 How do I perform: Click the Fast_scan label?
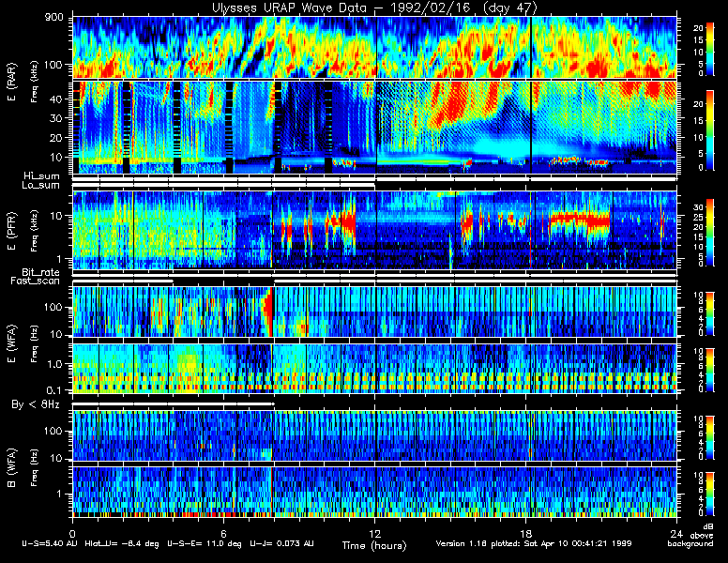pos(36,281)
